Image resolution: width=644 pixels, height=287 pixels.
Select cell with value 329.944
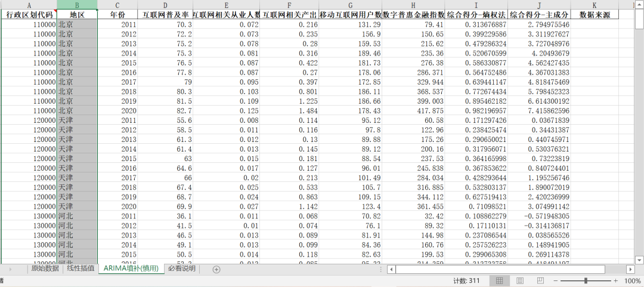[x=413, y=82]
